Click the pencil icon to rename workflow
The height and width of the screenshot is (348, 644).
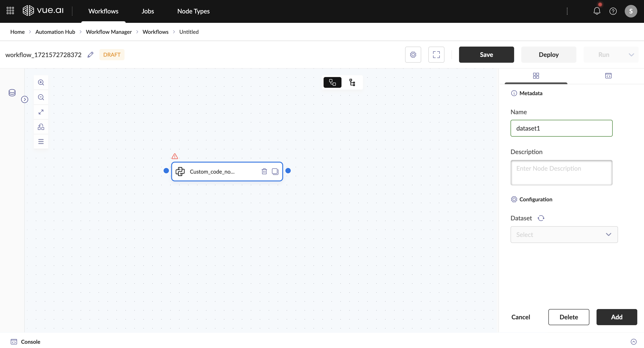90,55
